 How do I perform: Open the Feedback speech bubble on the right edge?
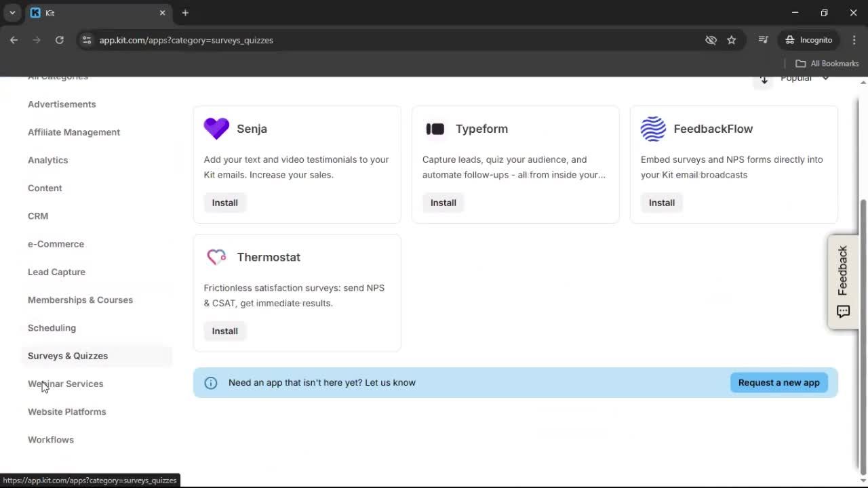(843, 311)
